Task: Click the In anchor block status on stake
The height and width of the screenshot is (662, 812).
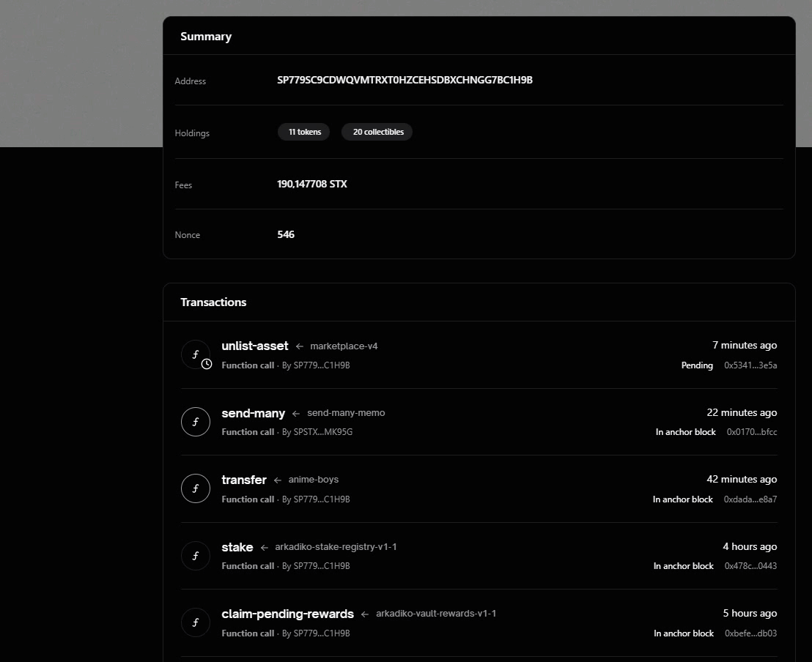Action: click(x=683, y=565)
